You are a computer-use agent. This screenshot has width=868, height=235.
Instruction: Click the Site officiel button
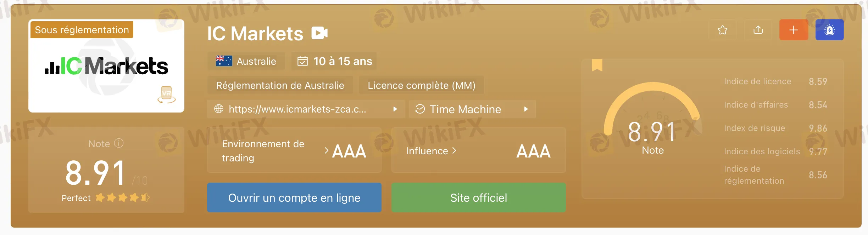pyautogui.click(x=478, y=197)
